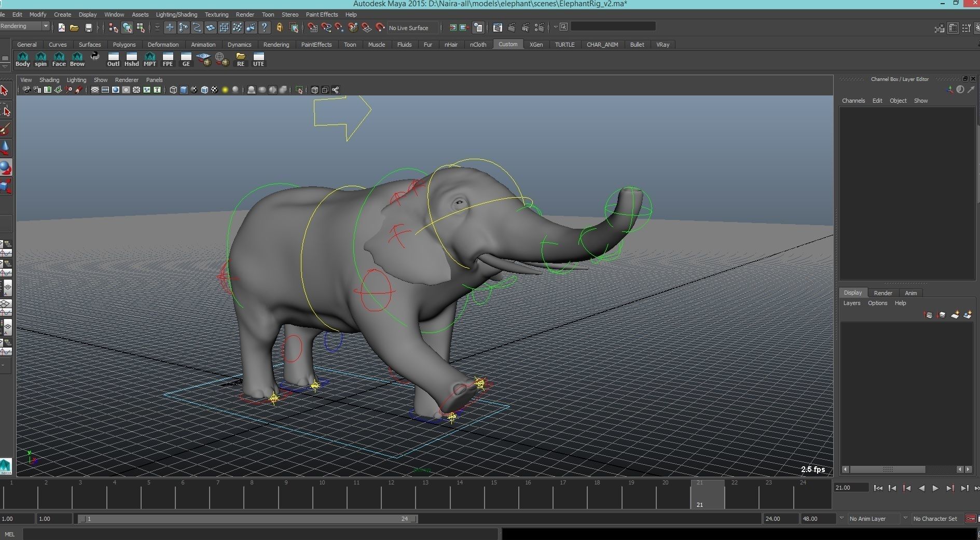Image resolution: width=980 pixels, height=540 pixels.
Task: Click the lock selection padlock icon
Action: [x=280, y=27]
